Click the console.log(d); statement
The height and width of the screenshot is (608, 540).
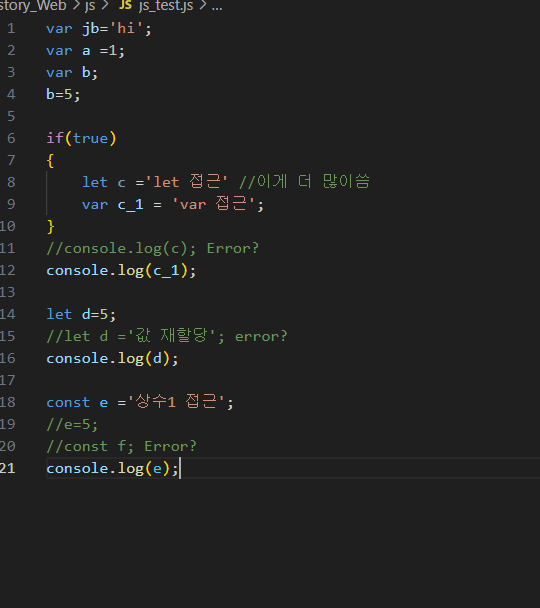(x=112, y=358)
